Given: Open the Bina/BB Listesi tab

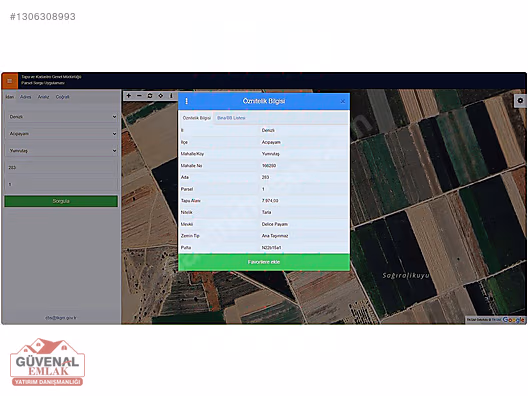Looking at the screenshot, I should click(x=231, y=118).
